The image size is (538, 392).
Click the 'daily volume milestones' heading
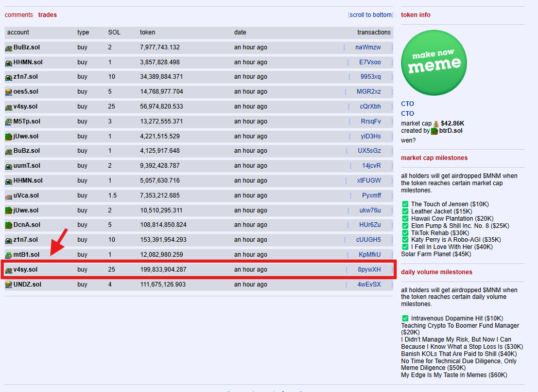[437, 272]
